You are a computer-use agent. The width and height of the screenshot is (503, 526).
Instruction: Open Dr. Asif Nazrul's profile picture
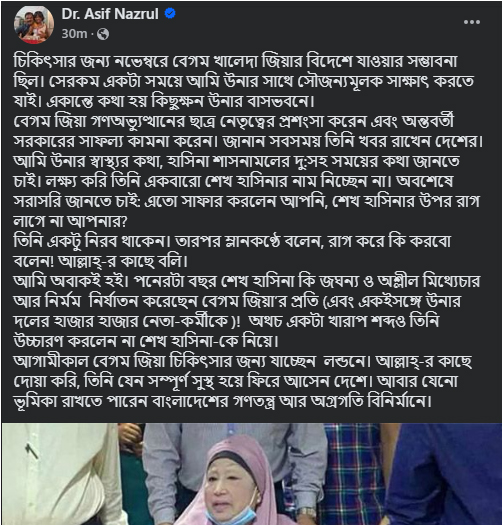(34, 24)
